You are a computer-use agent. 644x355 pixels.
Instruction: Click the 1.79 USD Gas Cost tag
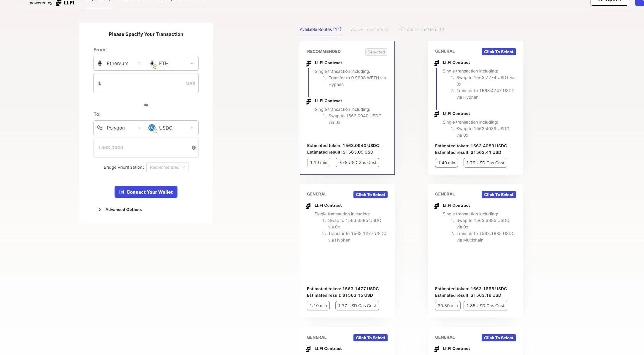pos(485,163)
